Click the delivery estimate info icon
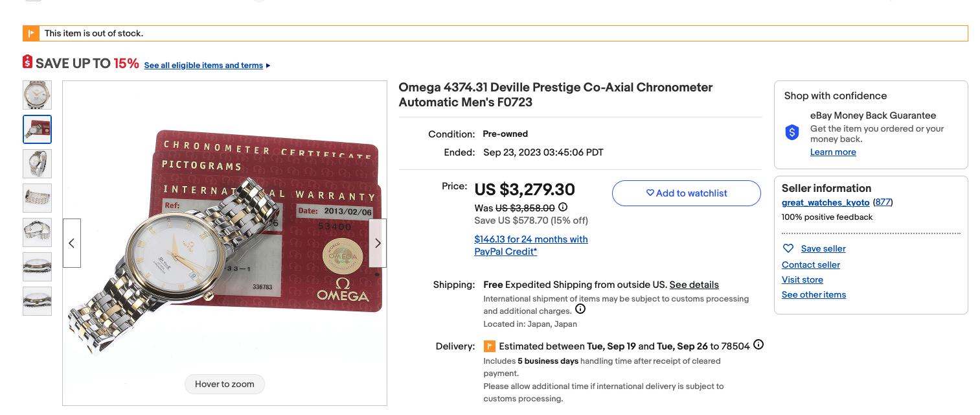Viewport: 980px width, 415px height. (758, 345)
